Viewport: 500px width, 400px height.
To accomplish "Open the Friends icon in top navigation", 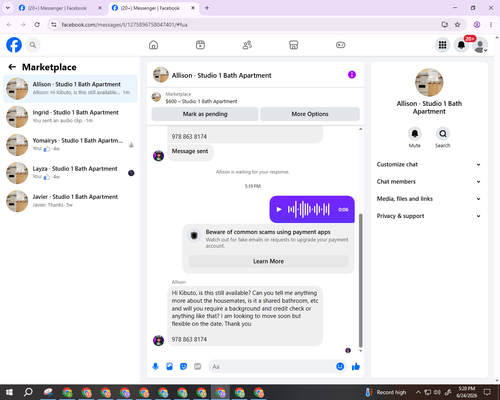I will click(247, 45).
